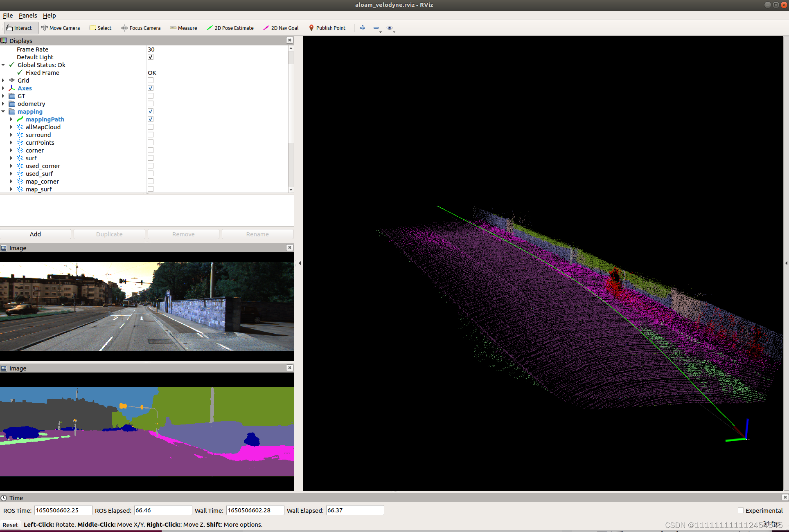The height and width of the screenshot is (532, 789).
Task: Activate the Move Camera tool
Action: [x=61, y=28]
